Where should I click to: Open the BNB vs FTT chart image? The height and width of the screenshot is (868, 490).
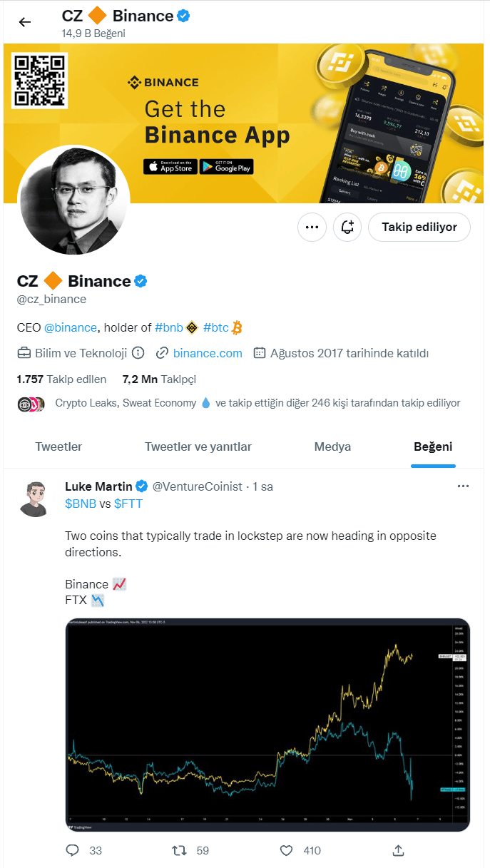(267, 725)
